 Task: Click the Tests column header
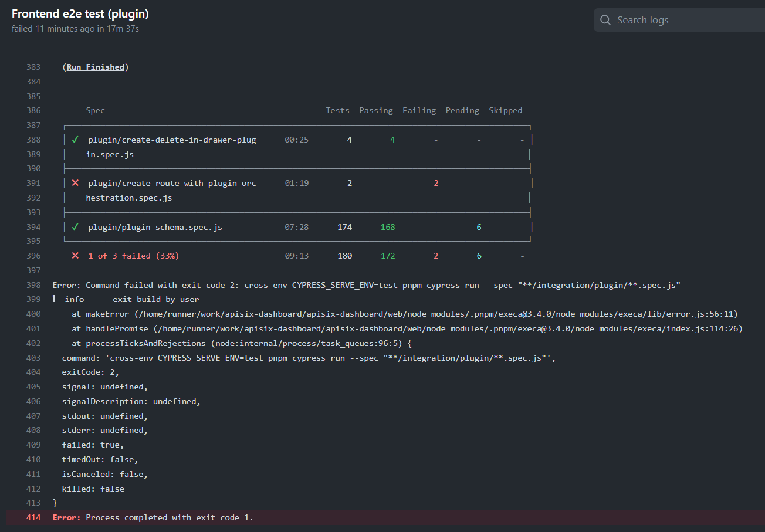[338, 110]
